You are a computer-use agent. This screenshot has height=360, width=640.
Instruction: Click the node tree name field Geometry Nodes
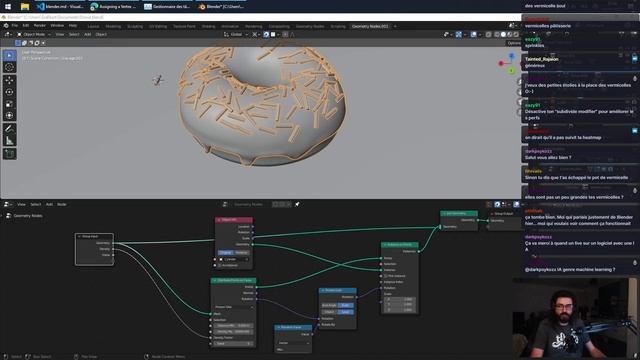(x=248, y=204)
